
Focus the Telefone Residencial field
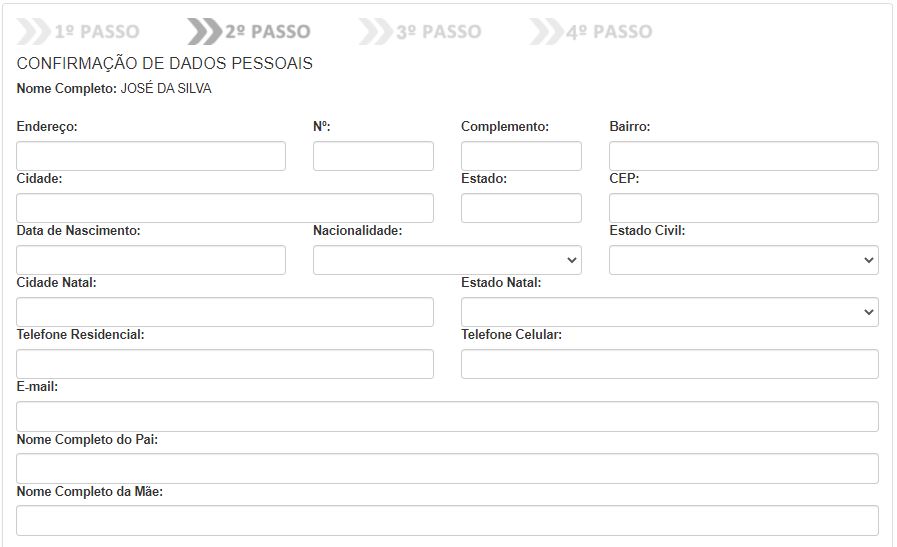point(225,364)
